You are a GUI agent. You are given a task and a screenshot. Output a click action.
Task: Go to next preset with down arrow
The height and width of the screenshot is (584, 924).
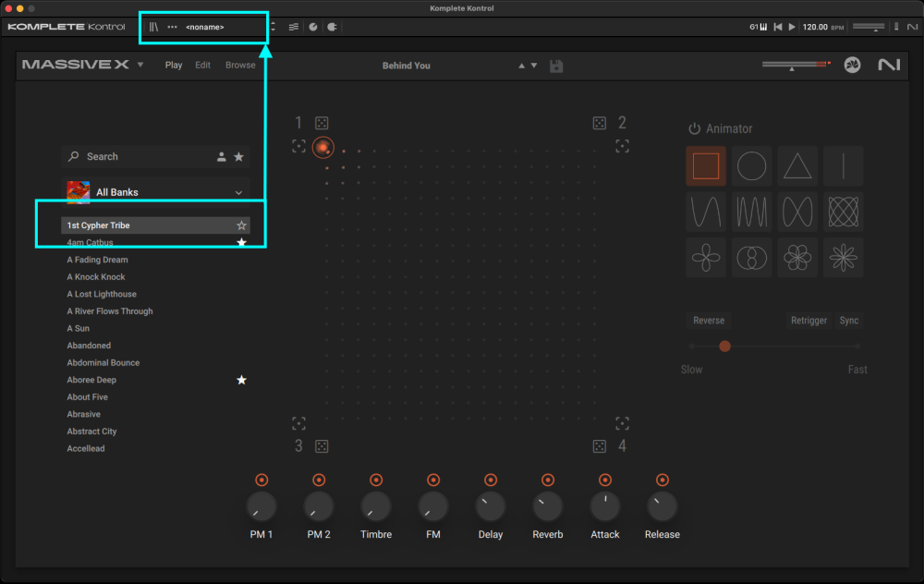point(534,66)
